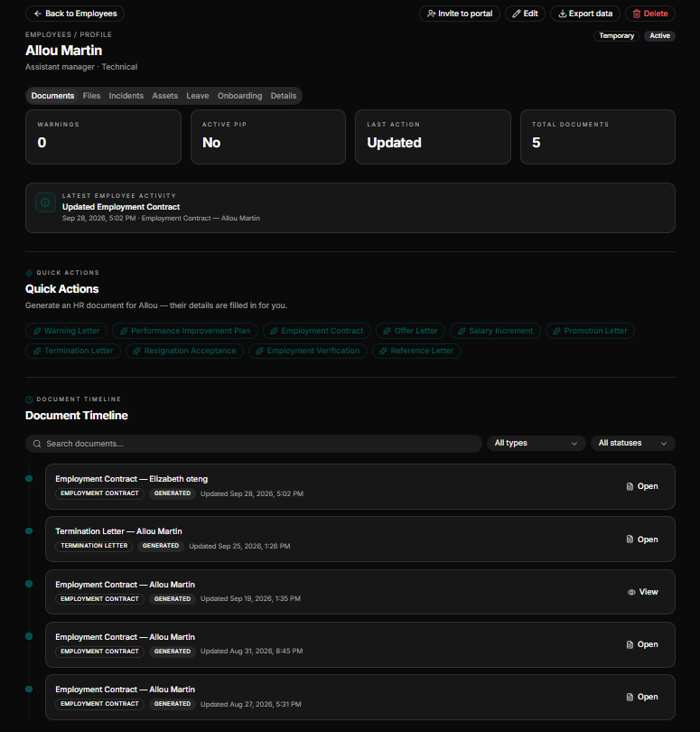Open the All statuses dropdown
This screenshot has height=732, width=700.
coord(632,443)
